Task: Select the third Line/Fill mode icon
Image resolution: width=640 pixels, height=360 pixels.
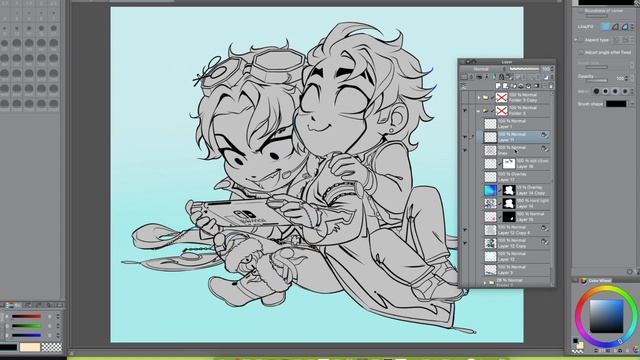Action: click(625, 27)
